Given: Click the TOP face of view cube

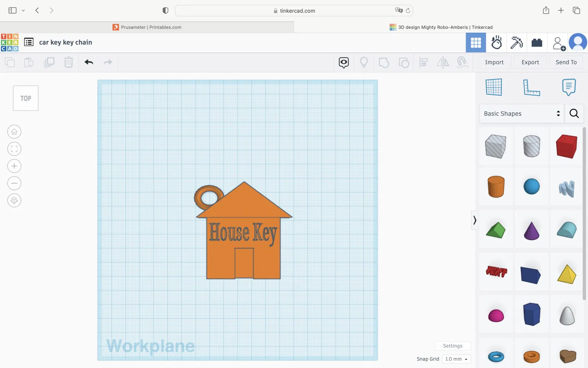Looking at the screenshot, I should (26, 98).
